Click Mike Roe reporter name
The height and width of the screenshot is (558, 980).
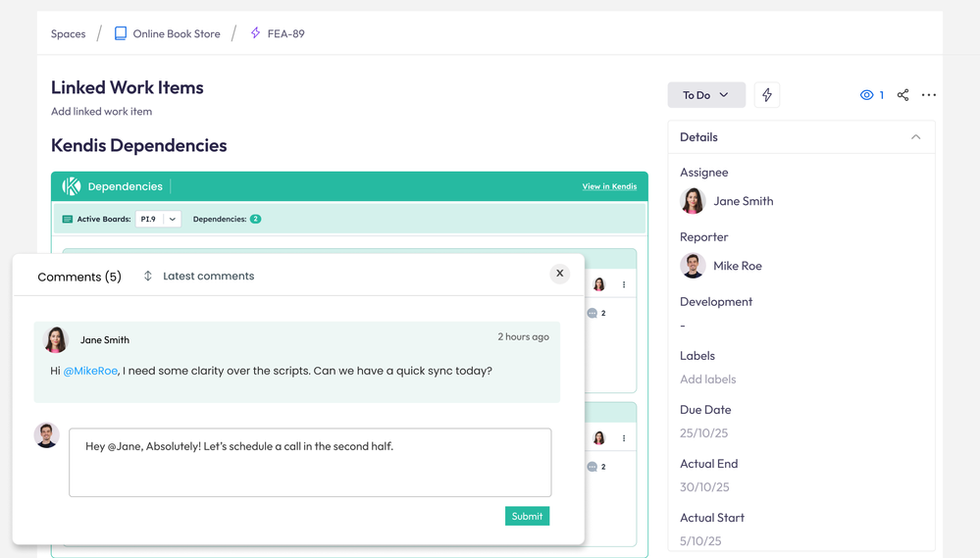(738, 266)
